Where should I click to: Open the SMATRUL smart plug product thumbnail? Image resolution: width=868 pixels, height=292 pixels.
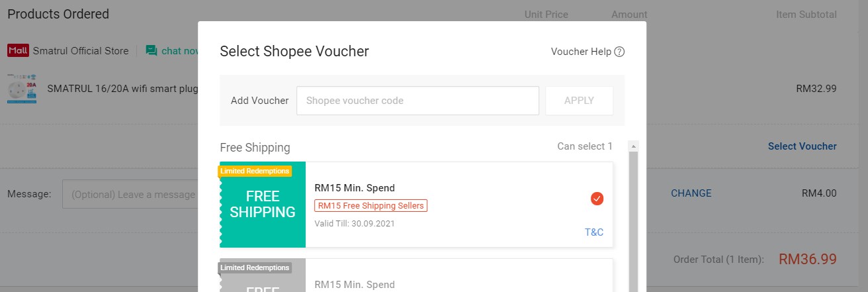click(x=22, y=89)
